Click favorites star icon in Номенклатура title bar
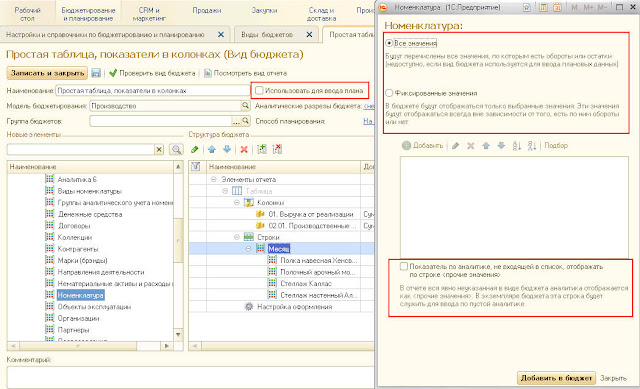640x389 pixels. pos(527,7)
